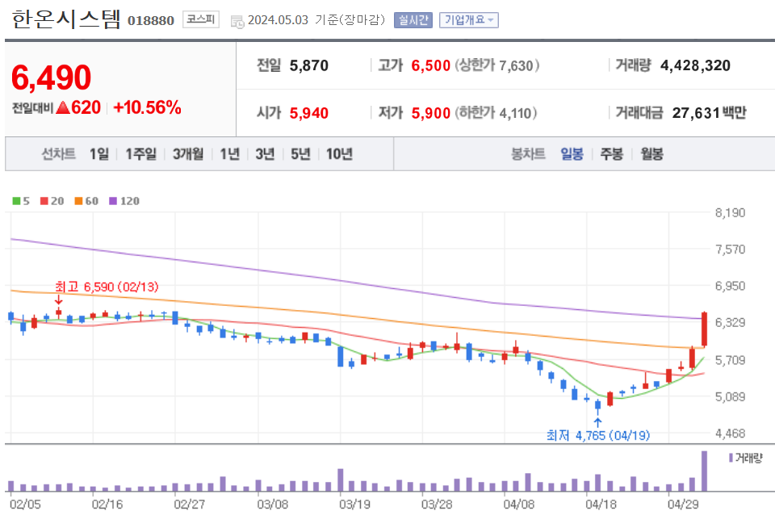Click the 최고 6,590 (02/13) marker label
This screenshot has width=775, height=532.
click(107, 287)
